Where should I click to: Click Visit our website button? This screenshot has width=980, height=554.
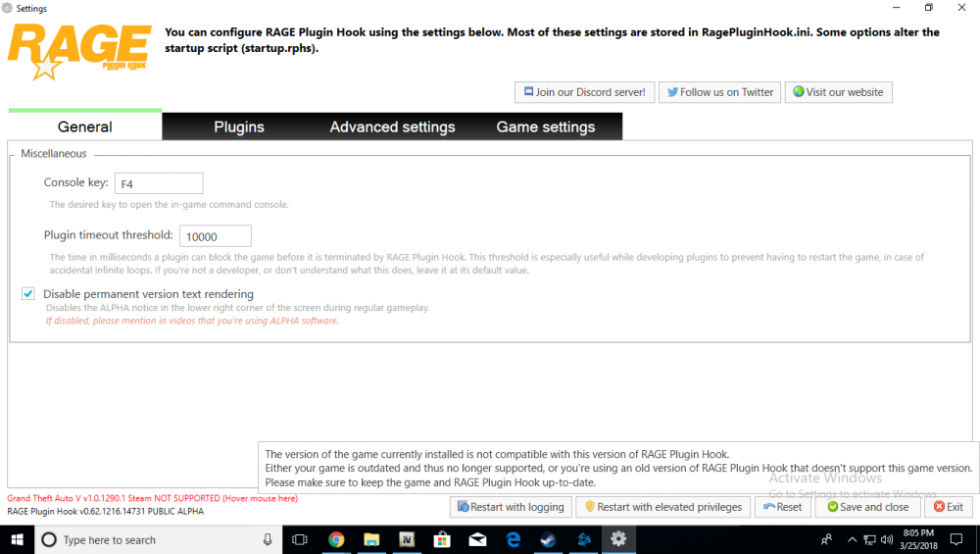(838, 92)
